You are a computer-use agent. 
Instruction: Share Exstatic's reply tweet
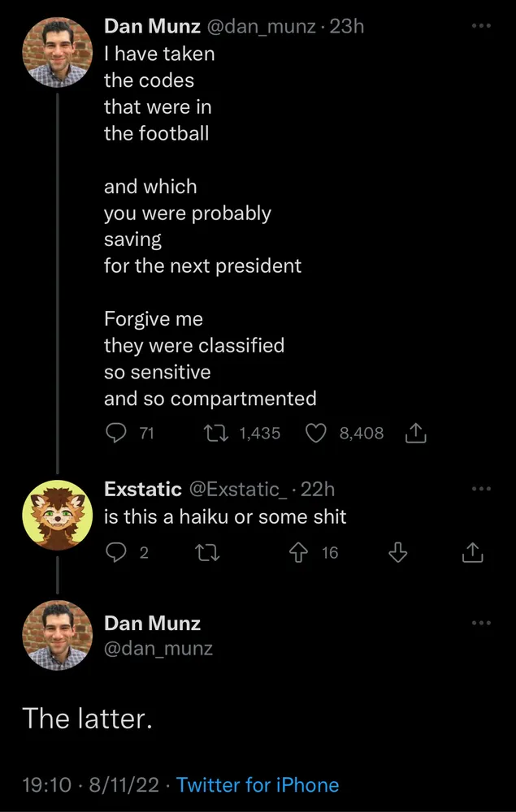[472, 553]
